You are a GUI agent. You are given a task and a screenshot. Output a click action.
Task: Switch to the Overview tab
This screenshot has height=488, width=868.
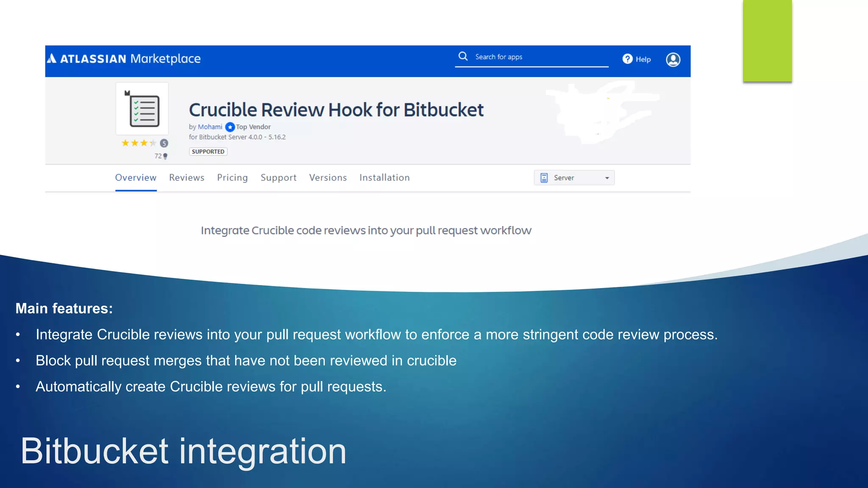(136, 178)
